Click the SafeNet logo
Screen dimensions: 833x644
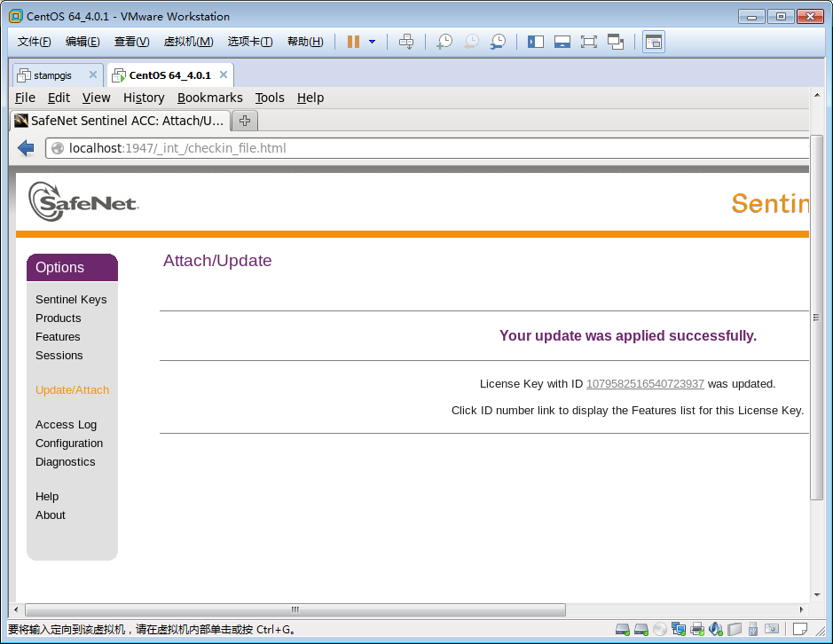coord(83,202)
